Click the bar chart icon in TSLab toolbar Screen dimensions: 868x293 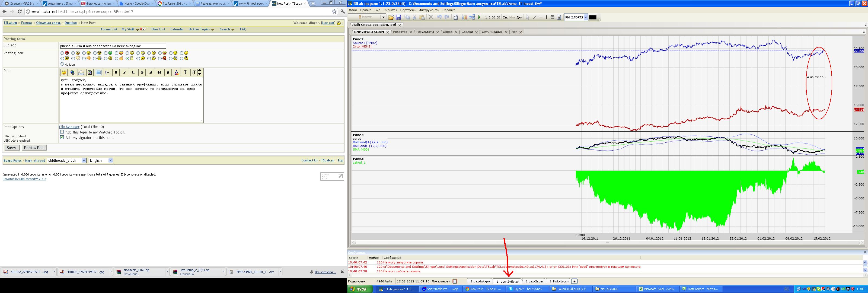coord(464,17)
